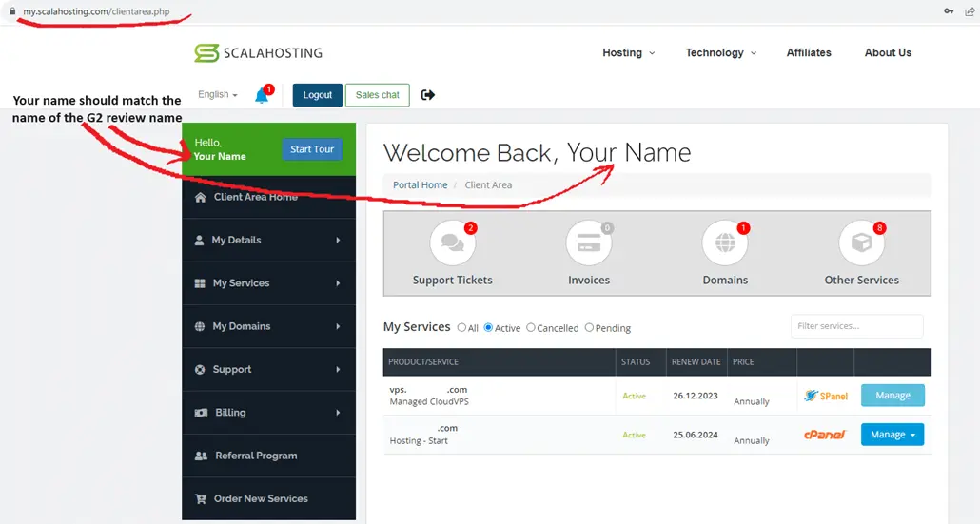
Task: Click the ScalaHosting logo
Action: [x=258, y=53]
